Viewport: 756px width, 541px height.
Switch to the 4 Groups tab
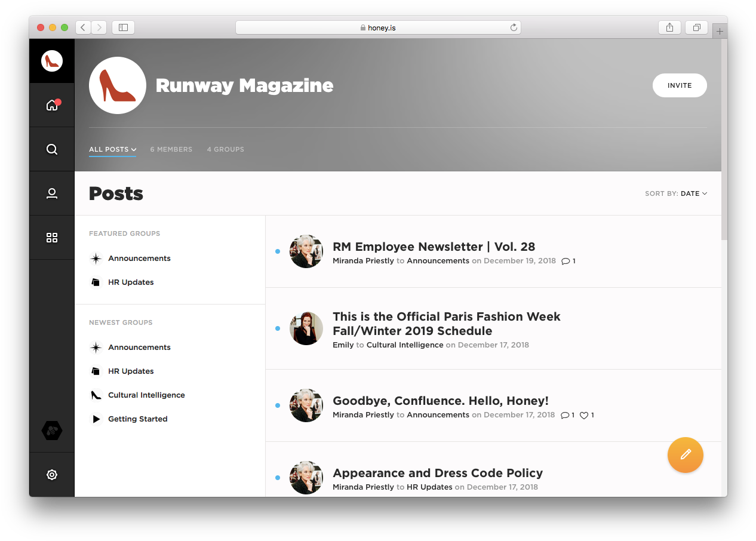(x=225, y=149)
